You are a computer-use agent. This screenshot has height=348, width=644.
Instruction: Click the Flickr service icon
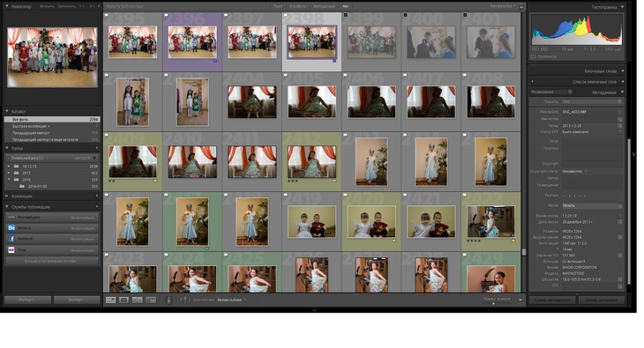click(11, 249)
